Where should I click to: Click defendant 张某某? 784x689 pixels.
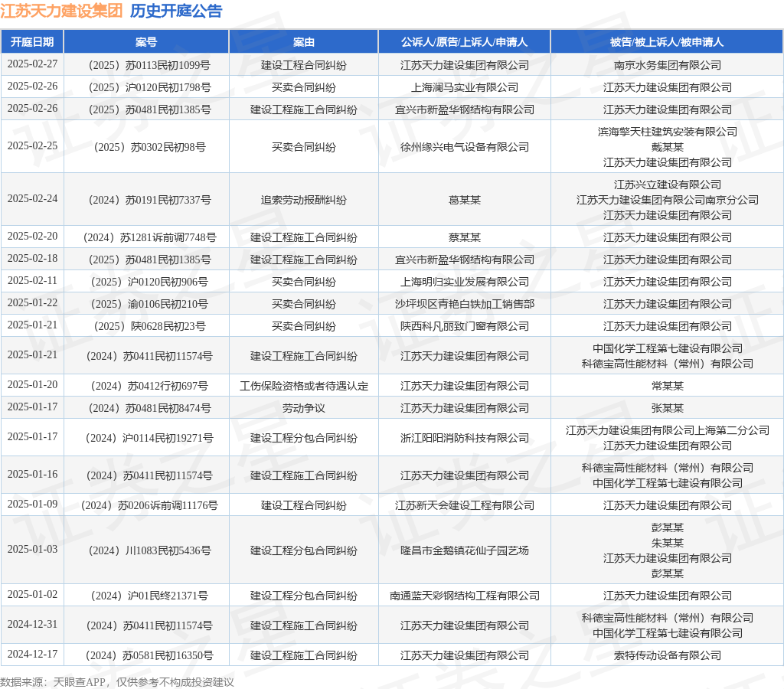point(668,409)
